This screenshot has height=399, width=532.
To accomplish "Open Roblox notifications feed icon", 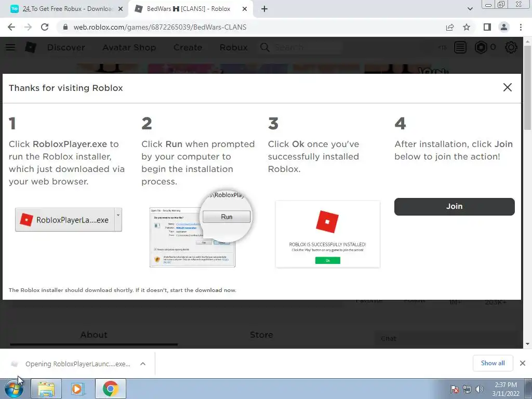I will tap(460, 47).
